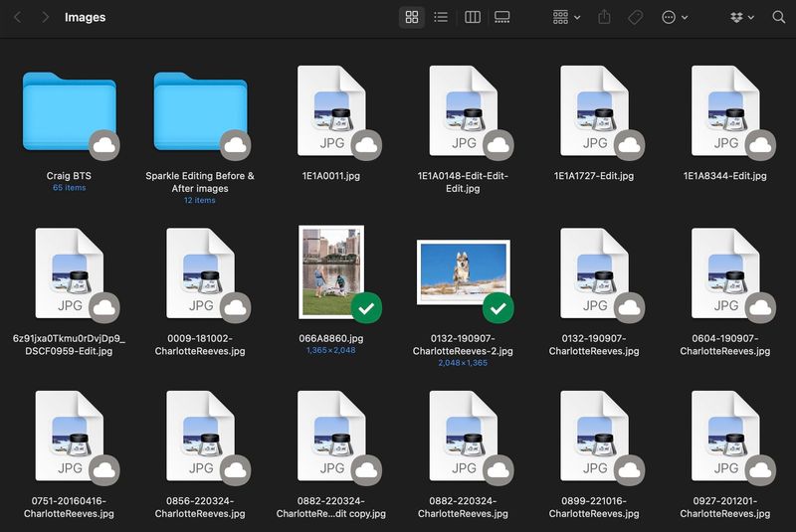Switch to column view
796x532 pixels.
(x=472, y=17)
